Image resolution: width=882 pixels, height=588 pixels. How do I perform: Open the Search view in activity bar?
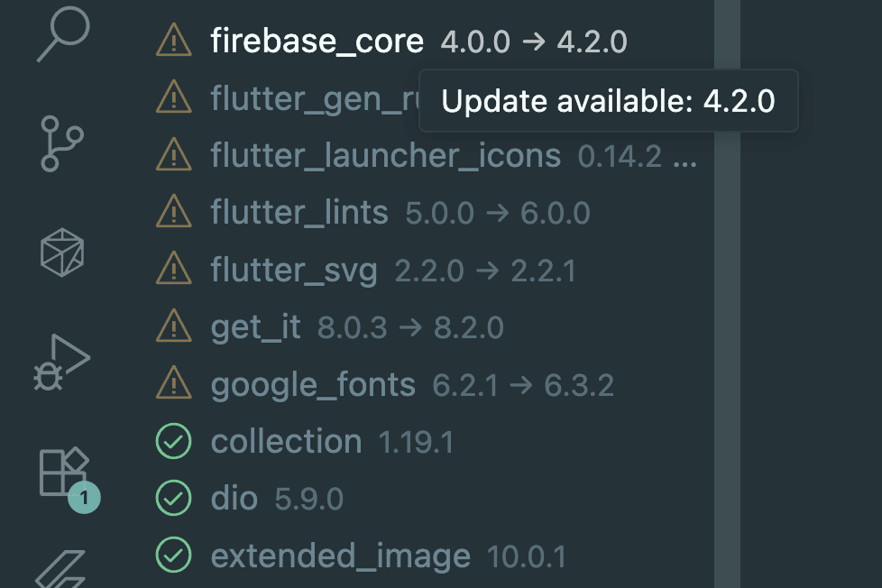63,34
